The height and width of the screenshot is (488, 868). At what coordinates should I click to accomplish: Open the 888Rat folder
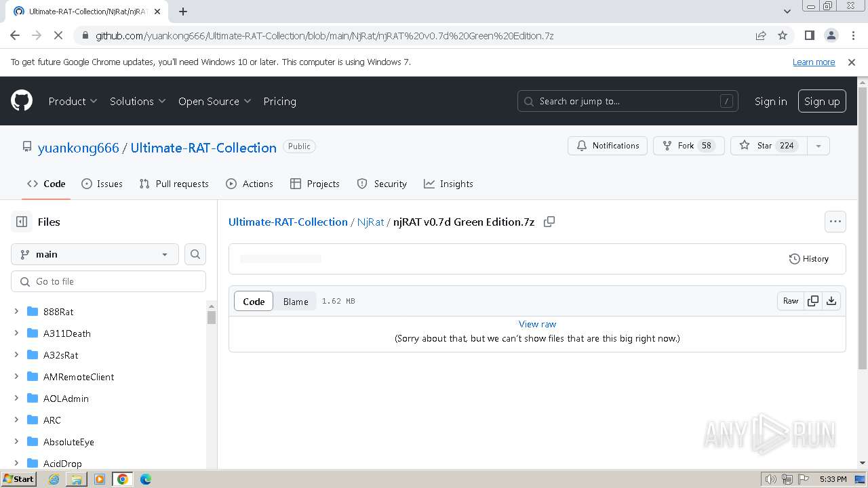click(x=58, y=312)
